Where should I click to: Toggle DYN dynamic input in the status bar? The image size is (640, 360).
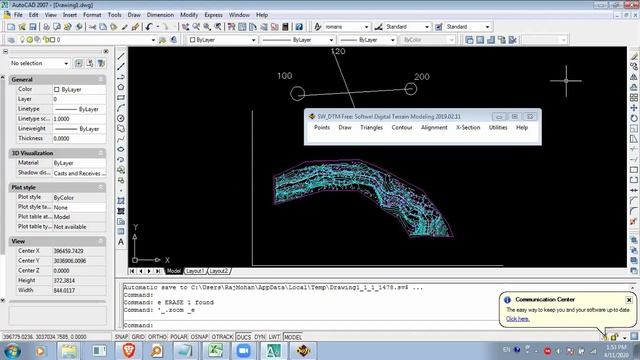pos(260,337)
